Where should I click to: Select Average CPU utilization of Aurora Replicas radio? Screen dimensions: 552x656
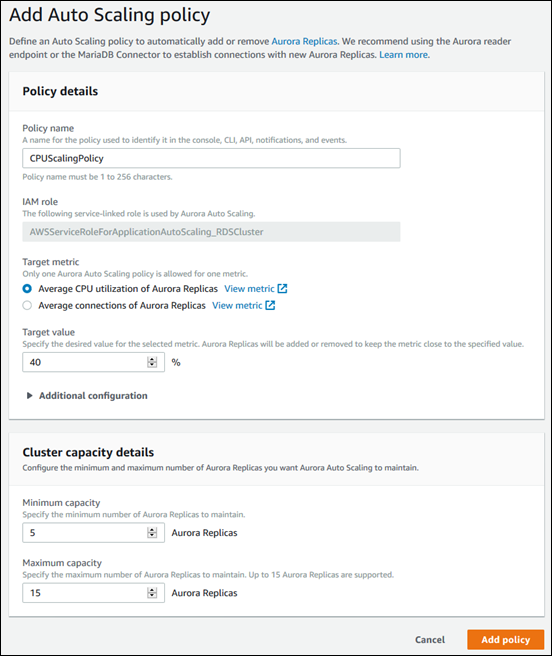click(27, 289)
